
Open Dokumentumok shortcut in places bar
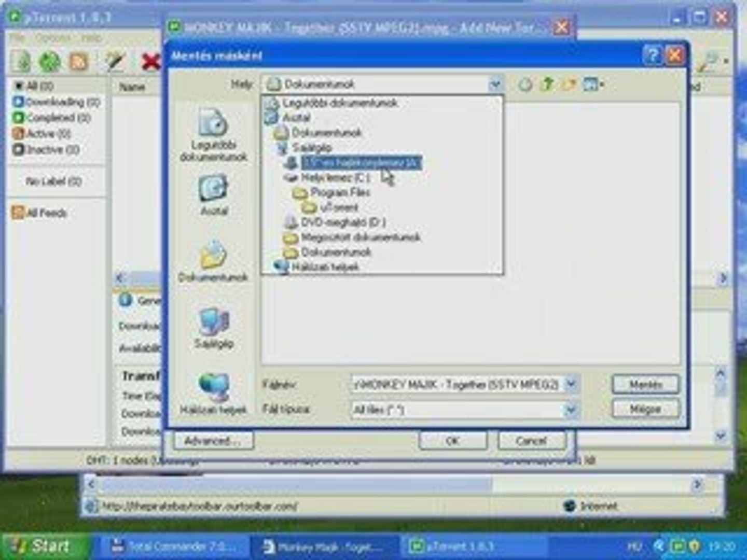tap(213, 262)
